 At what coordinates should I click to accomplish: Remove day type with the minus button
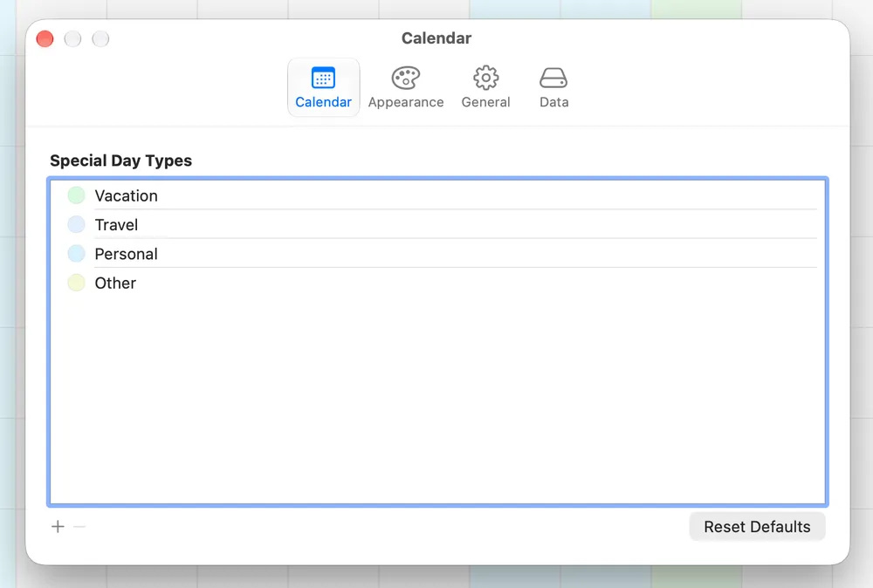coord(79,526)
